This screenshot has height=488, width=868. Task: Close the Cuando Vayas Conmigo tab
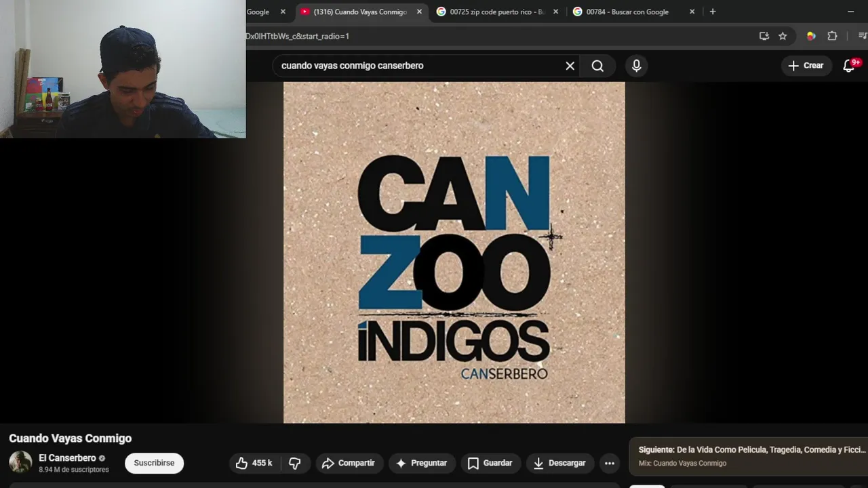tap(419, 12)
